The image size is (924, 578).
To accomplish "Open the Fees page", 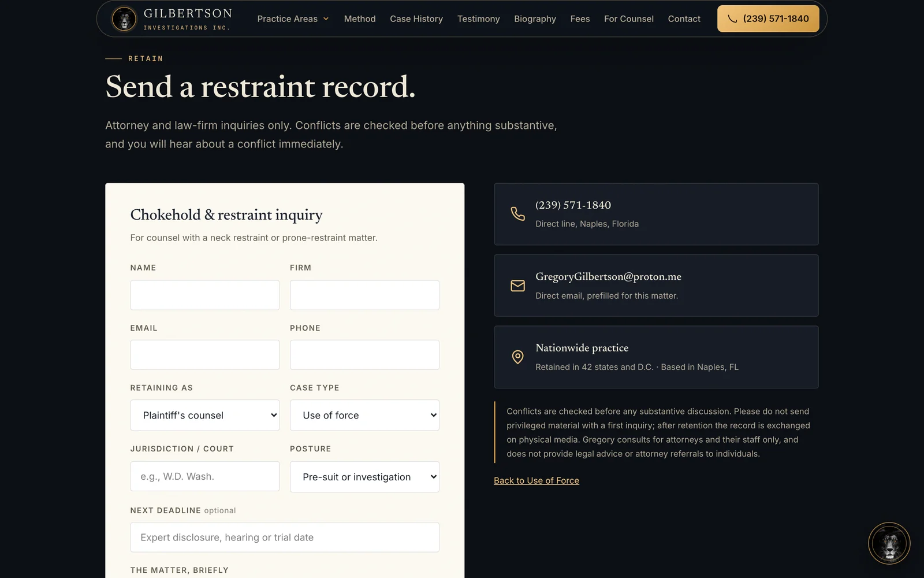I will click(580, 19).
